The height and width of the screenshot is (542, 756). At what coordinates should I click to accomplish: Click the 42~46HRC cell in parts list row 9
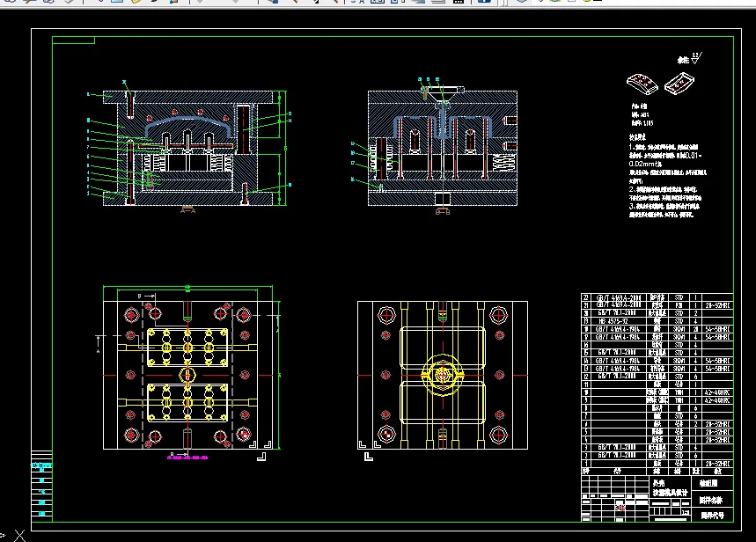click(717, 399)
